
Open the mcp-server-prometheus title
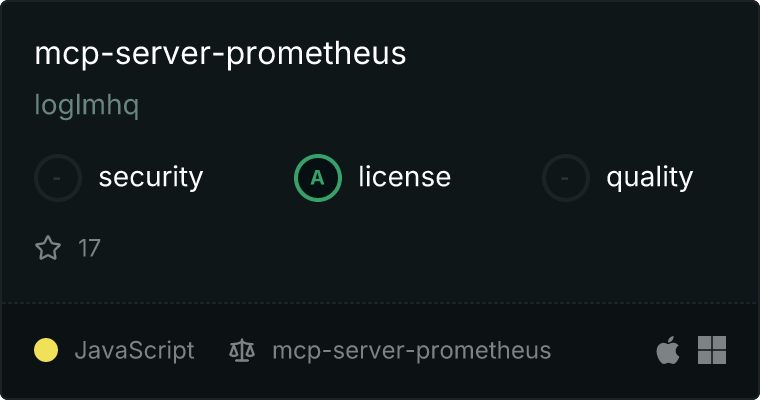[221, 54]
